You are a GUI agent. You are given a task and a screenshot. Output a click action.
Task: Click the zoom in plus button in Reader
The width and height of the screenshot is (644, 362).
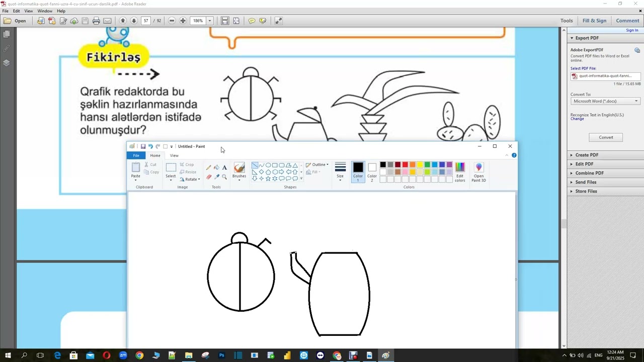click(x=183, y=21)
